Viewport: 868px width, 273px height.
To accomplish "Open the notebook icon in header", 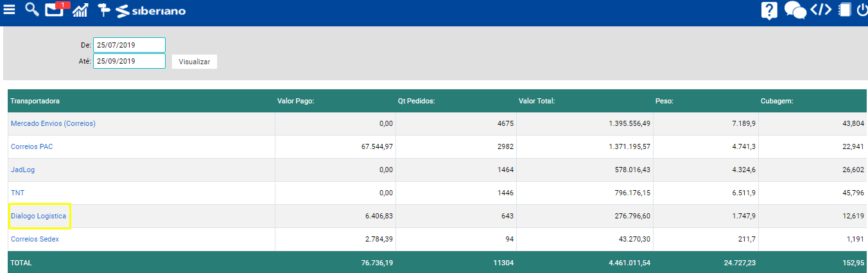I will (x=844, y=10).
